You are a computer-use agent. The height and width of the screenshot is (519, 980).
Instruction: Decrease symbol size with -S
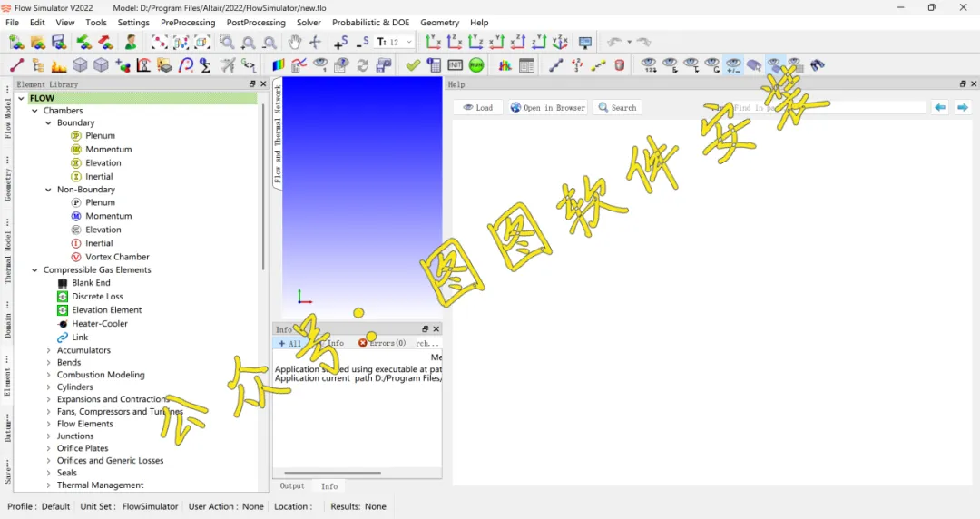[362, 43]
